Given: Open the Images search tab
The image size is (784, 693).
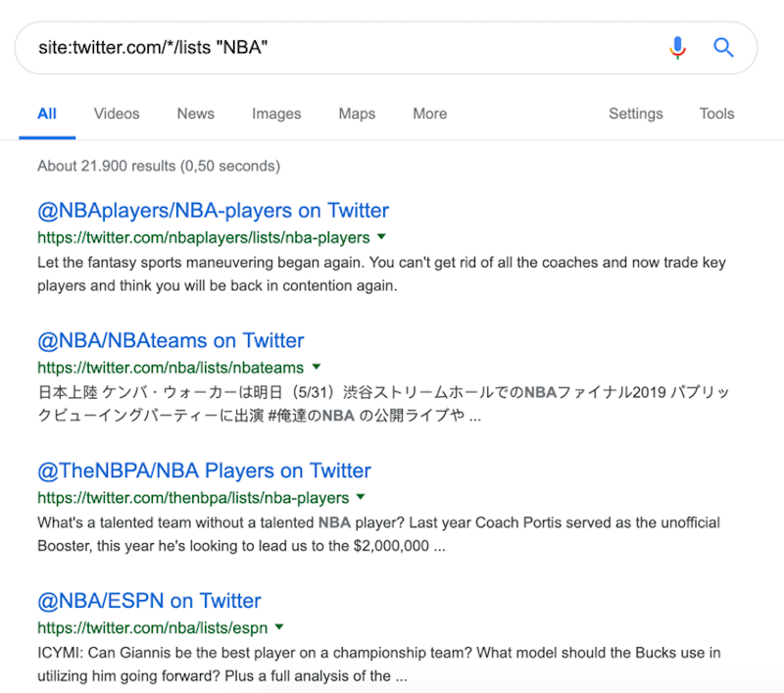Looking at the screenshot, I should pos(276,114).
